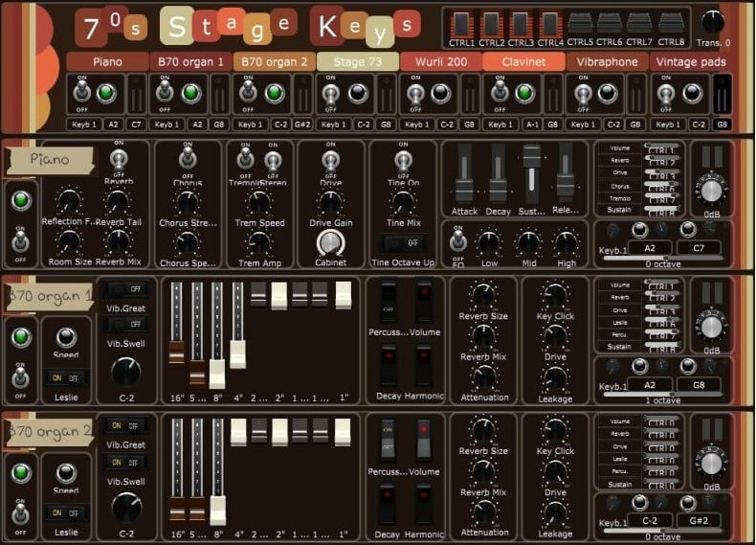Click the Cabinet selector knob
The image size is (756, 545).
coord(331,243)
